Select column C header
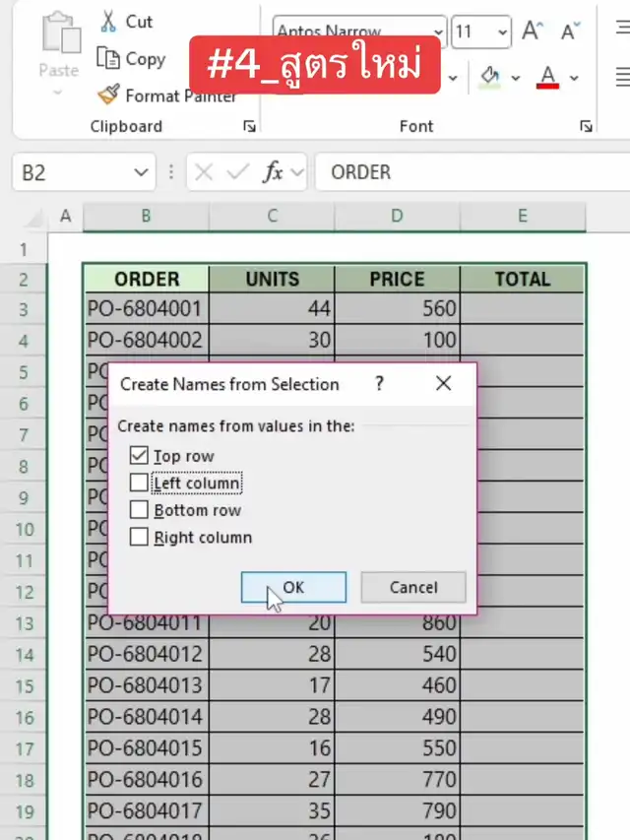Image resolution: width=630 pixels, height=840 pixels. tap(272, 216)
